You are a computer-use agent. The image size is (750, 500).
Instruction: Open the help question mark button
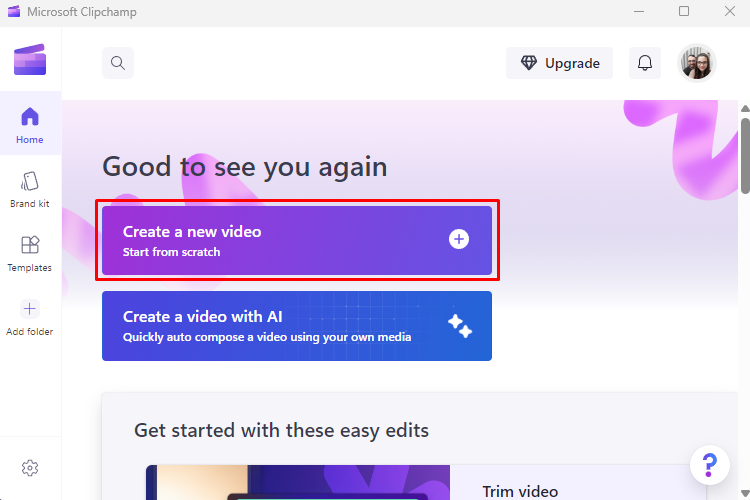710,465
